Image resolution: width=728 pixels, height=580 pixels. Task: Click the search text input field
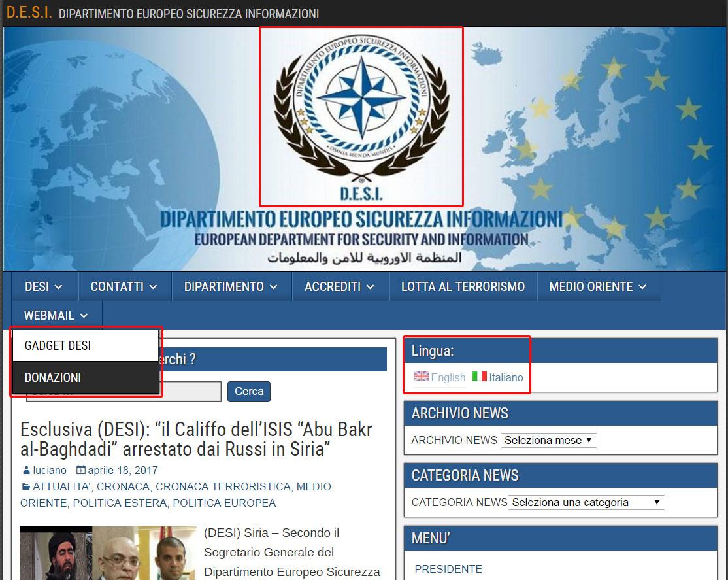(x=124, y=391)
